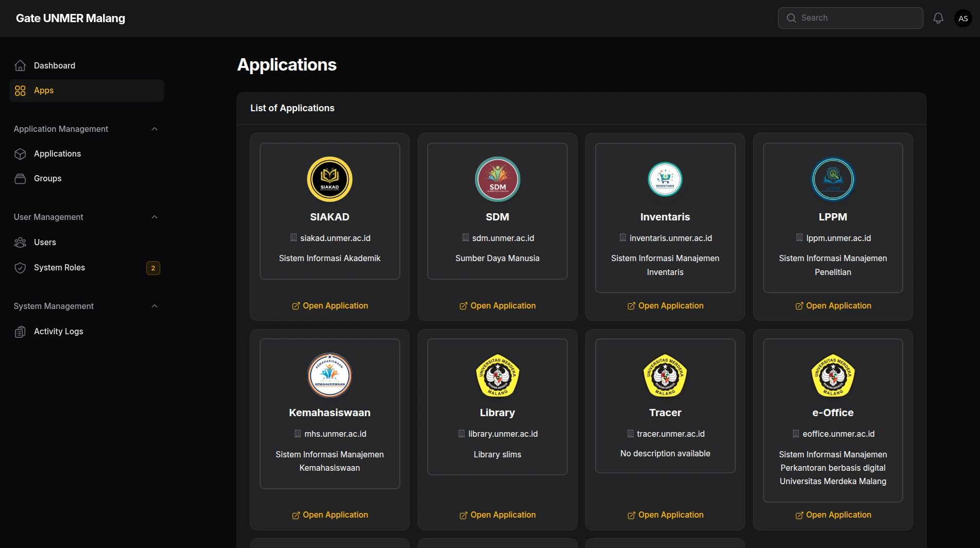Image resolution: width=980 pixels, height=548 pixels.
Task: Click the inventaris.unmer.ac.id domain text
Action: [x=671, y=238]
